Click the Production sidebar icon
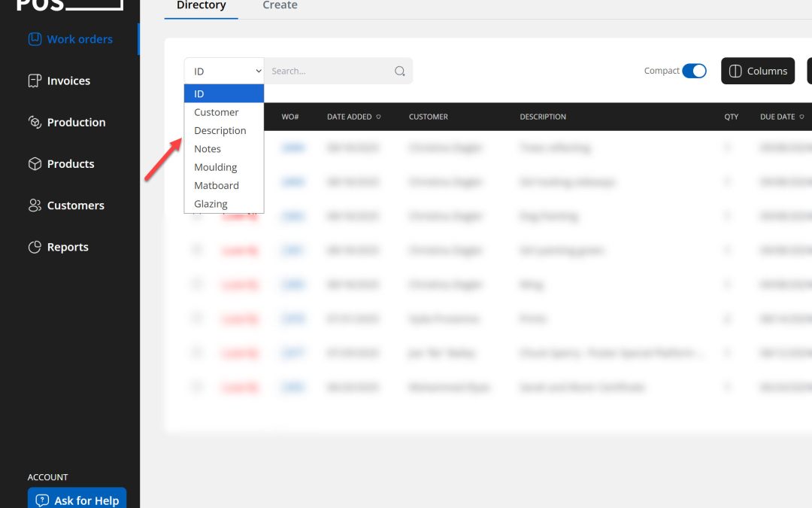812x508 pixels. click(35, 123)
